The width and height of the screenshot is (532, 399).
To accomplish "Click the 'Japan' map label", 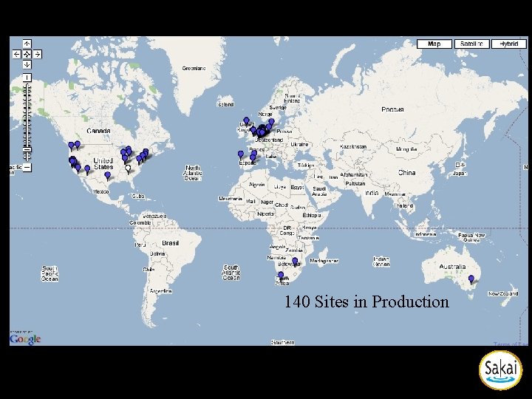I will (x=460, y=174).
